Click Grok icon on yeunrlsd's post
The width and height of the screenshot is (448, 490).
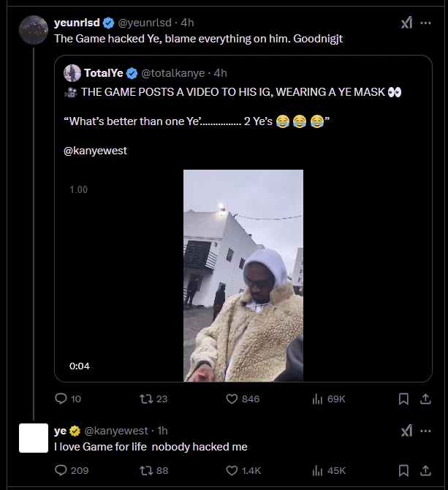coord(407,23)
